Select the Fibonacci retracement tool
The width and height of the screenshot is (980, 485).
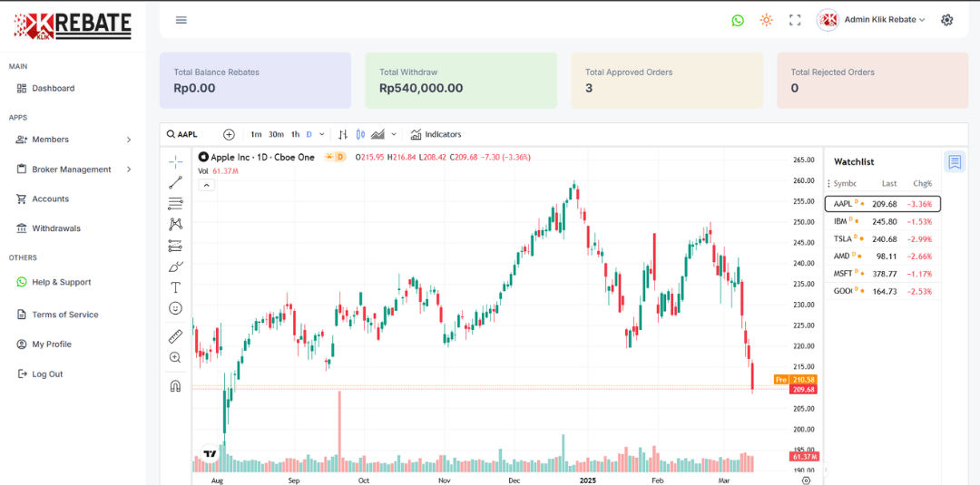click(x=175, y=203)
